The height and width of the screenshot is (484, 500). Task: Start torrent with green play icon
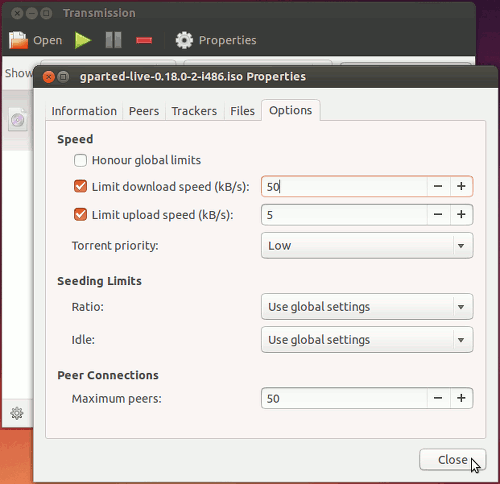click(x=83, y=40)
